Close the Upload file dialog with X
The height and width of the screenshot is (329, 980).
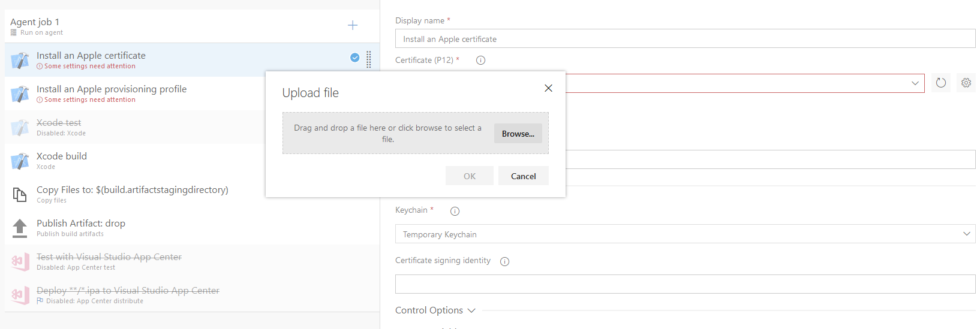coord(548,88)
